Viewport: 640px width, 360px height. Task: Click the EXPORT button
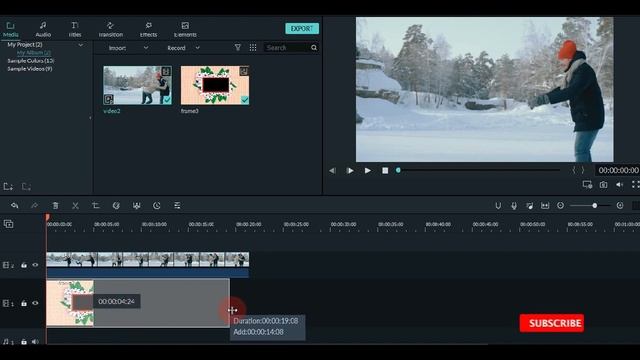pyautogui.click(x=302, y=29)
